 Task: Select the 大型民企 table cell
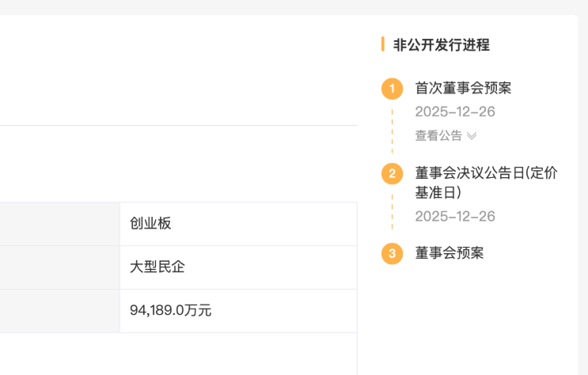click(x=157, y=267)
